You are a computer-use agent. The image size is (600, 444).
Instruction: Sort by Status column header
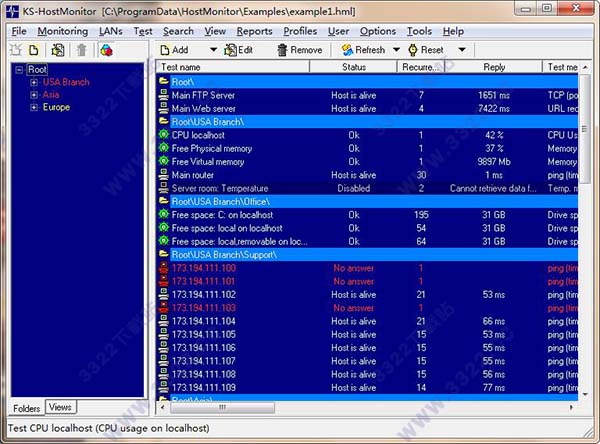coord(353,67)
